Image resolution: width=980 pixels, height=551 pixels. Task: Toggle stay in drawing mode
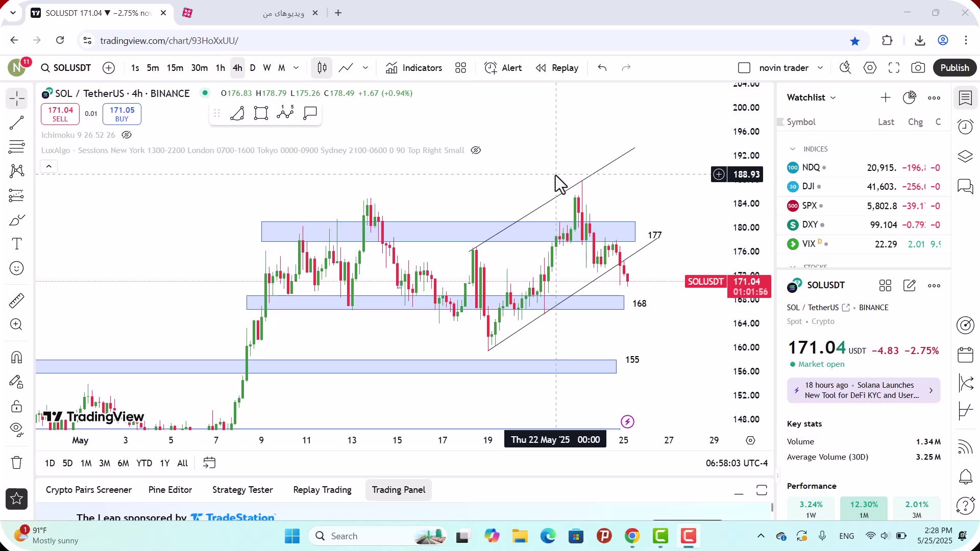(x=16, y=382)
